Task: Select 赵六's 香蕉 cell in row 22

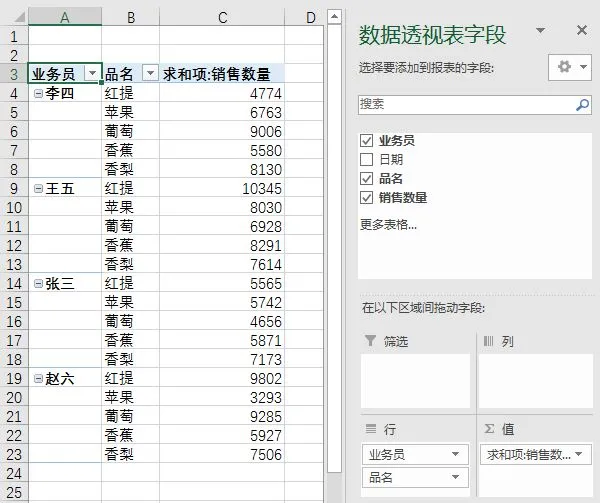Action: (130, 435)
